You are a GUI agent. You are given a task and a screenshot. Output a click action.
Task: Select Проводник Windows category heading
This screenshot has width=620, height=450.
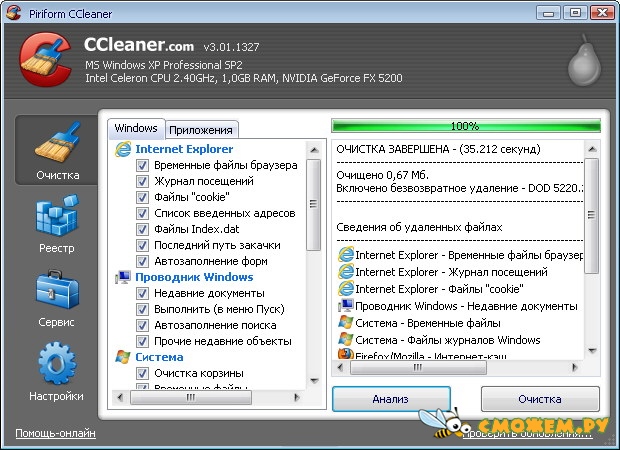tap(194, 277)
